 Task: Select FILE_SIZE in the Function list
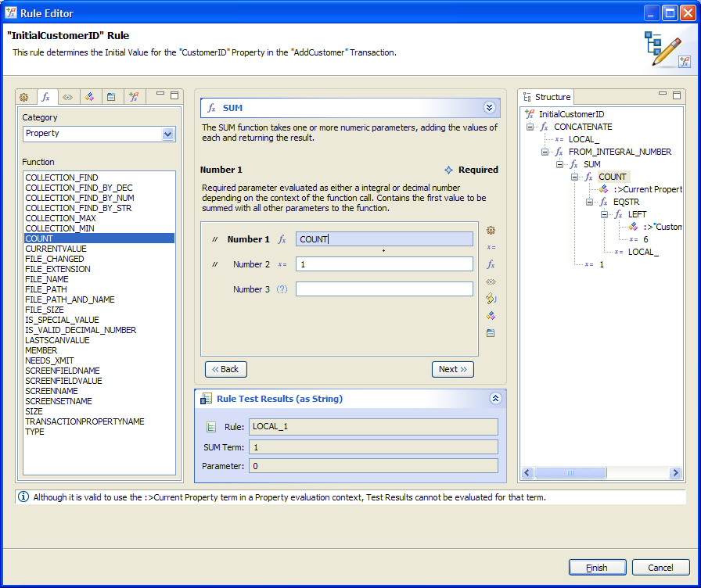(x=45, y=310)
